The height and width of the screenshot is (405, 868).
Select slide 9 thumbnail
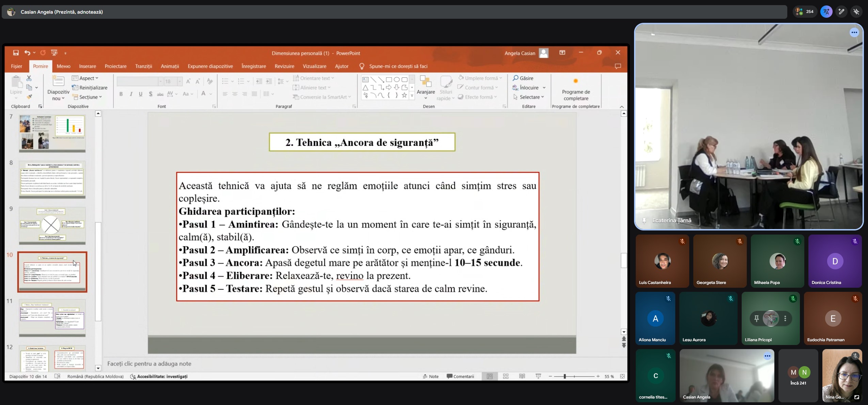coord(52,225)
